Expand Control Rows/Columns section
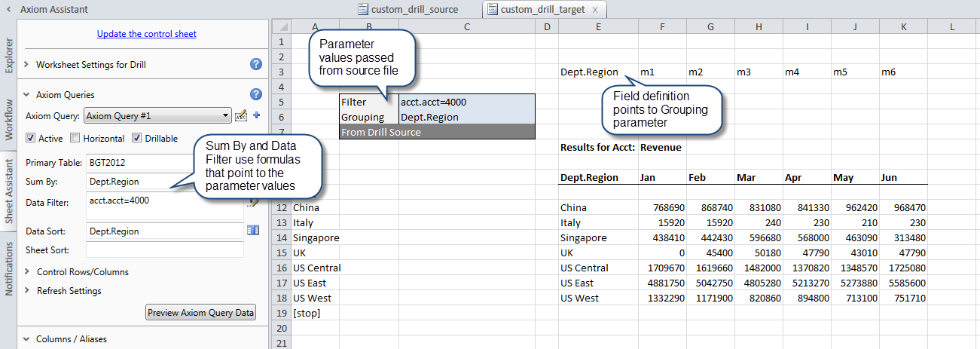980x349 pixels. (26, 271)
